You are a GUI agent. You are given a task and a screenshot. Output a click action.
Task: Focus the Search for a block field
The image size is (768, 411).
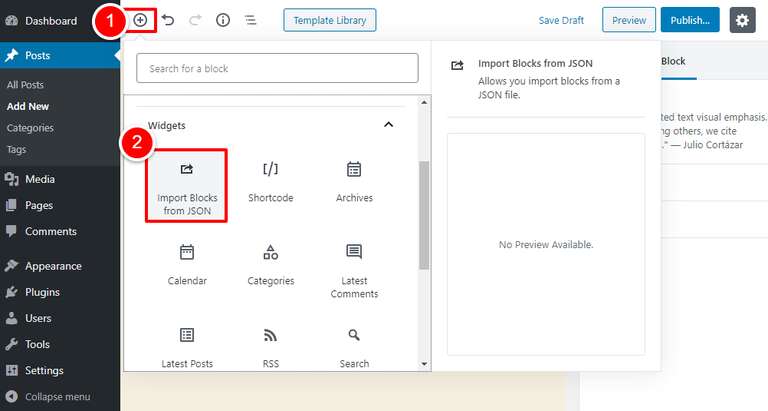click(x=277, y=68)
